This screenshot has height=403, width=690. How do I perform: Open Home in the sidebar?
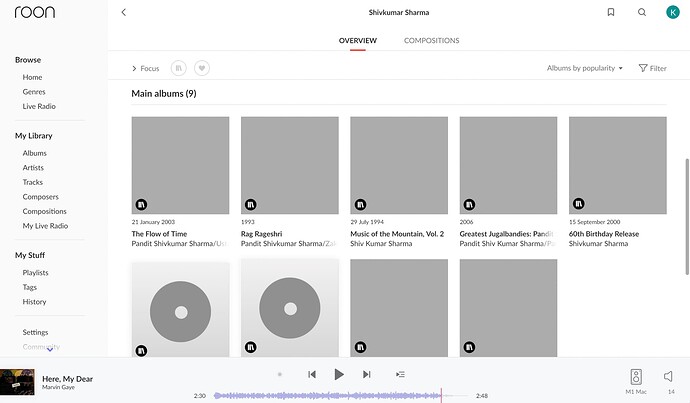pyautogui.click(x=33, y=77)
